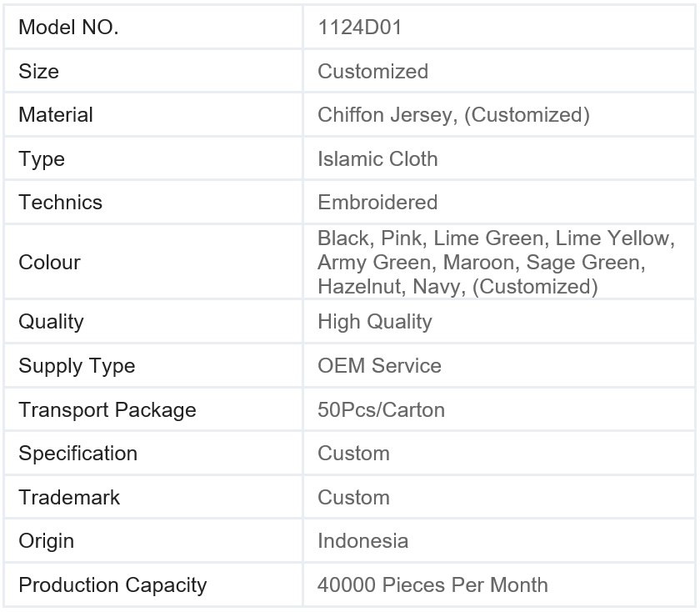Select the Indonesia origin value
Image resolution: width=700 pixels, height=612 pixels.
click(362, 541)
